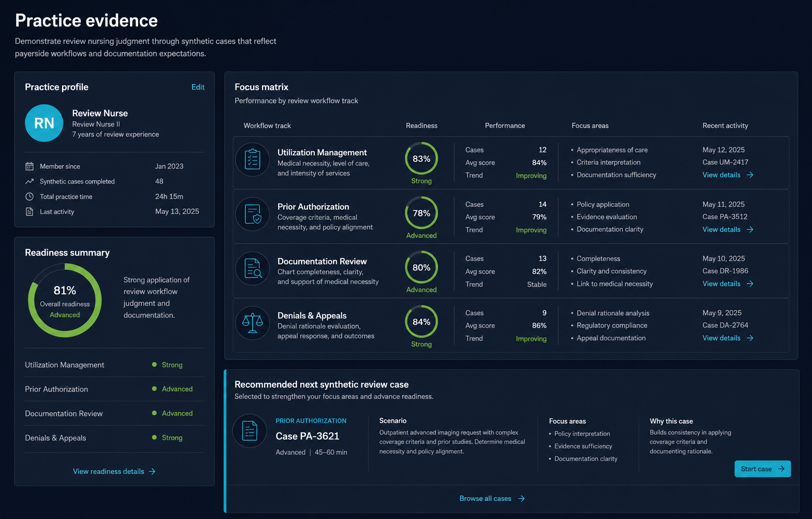The image size is (812, 519).
Task: Click arrow beside Prior Authorization View details
Action: tap(750, 229)
